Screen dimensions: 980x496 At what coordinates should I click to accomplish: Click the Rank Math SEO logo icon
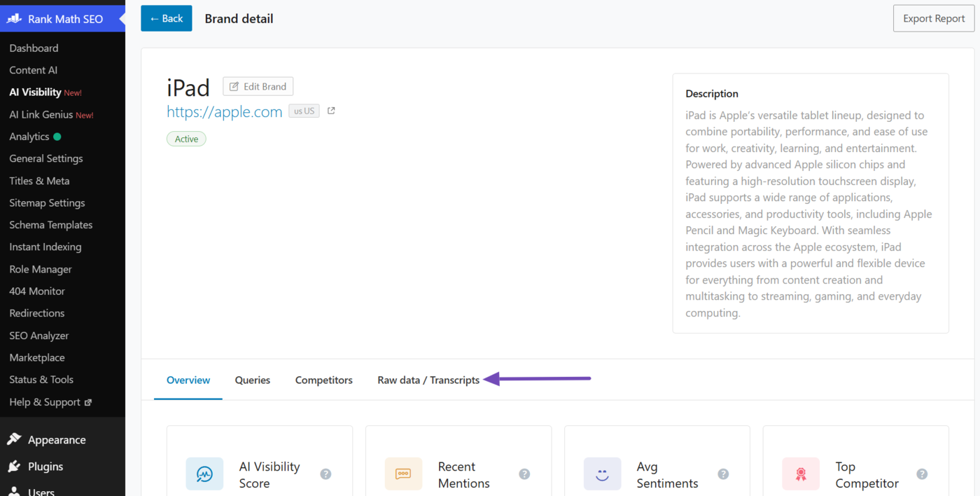pyautogui.click(x=14, y=19)
